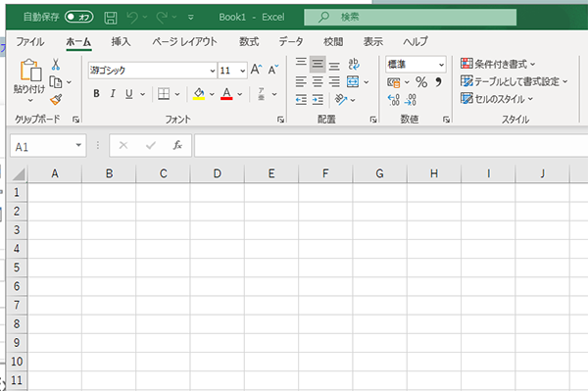Click the Bottom Align icon
Viewport: 588px width, 391px height.
334,66
